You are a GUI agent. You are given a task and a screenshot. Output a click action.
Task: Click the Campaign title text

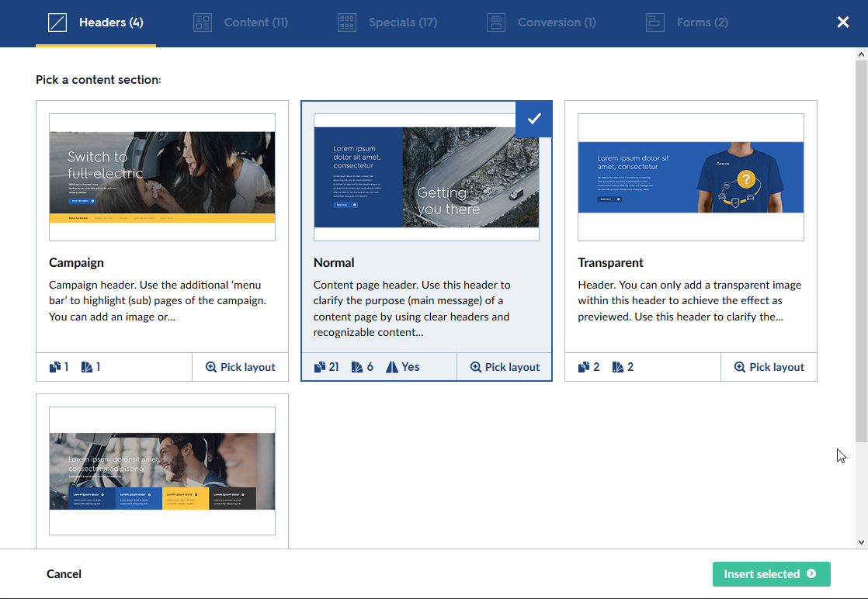(76, 263)
